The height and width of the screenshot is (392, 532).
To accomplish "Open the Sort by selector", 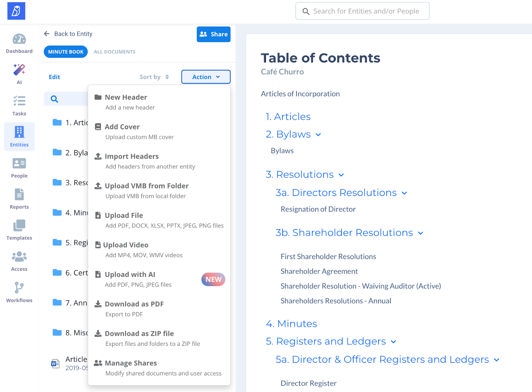I will (154, 77).
